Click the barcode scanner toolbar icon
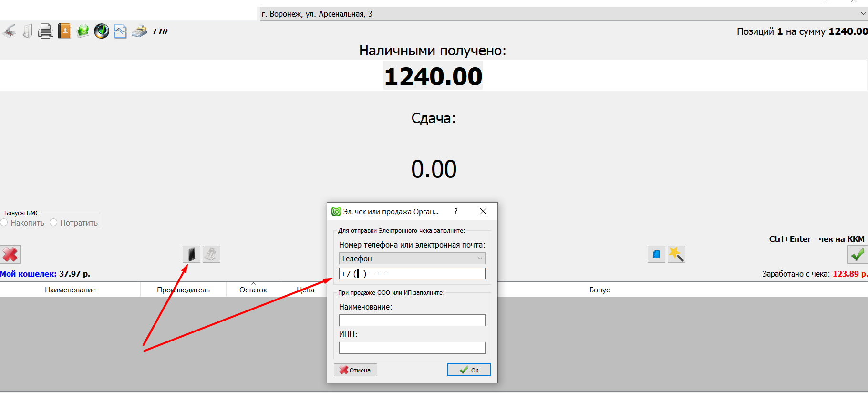This screenshot has height=393, width=868. tap(9, 31)
